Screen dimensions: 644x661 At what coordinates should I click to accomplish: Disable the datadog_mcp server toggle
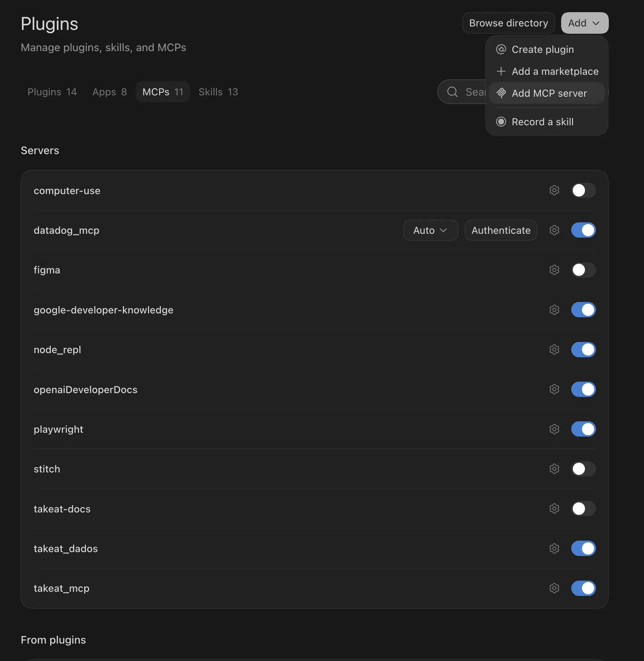(x=583, y=230)
